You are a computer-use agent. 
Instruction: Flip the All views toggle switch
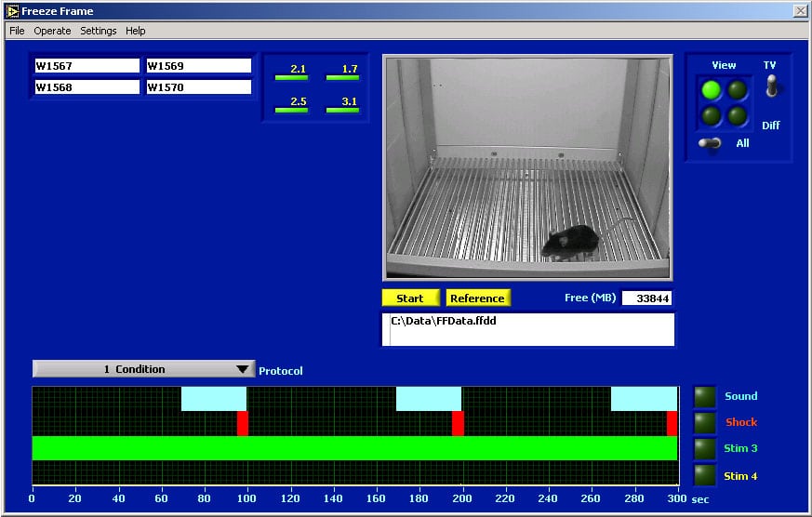[x=712, y=143]
